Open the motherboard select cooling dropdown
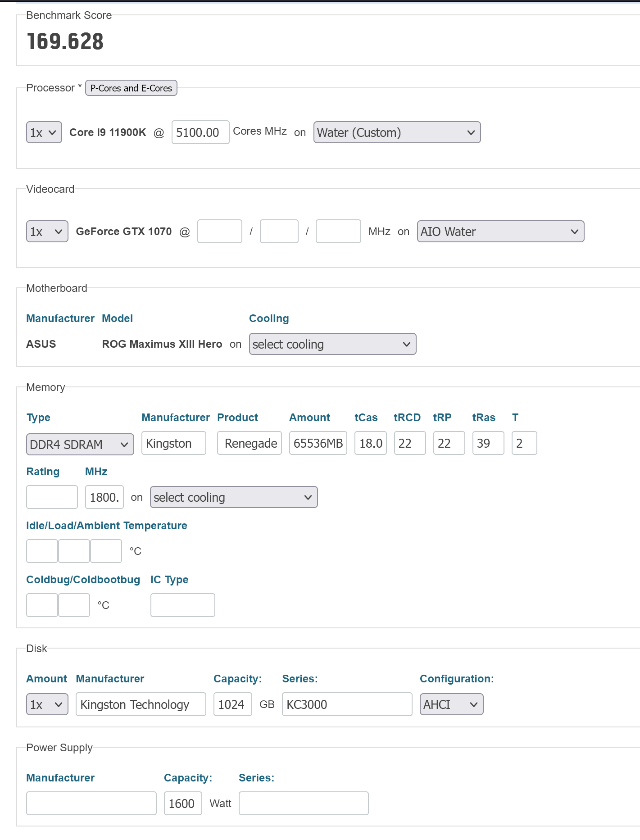Screen dimensions: 640x840 tap(332, 344)
